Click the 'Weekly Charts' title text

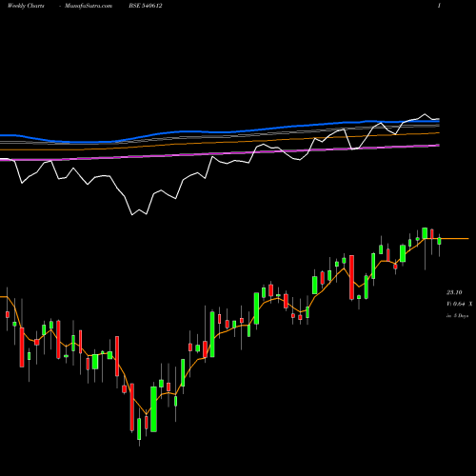tap(26, 6)
